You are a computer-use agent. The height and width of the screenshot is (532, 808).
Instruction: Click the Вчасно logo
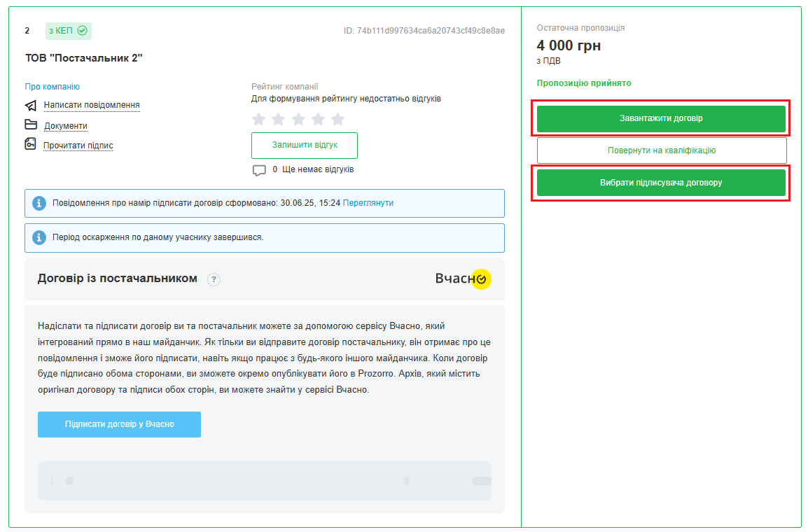tap(463, 279)
